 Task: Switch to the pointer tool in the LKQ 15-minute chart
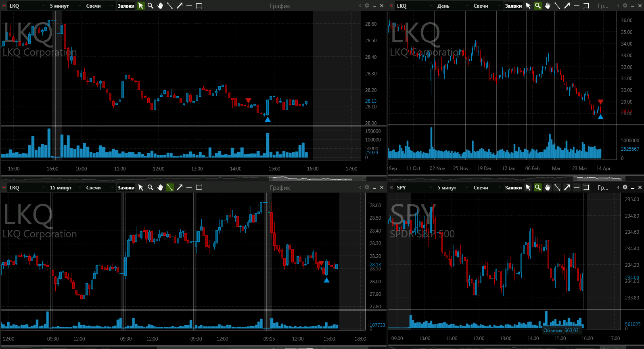tap(141, 187)
